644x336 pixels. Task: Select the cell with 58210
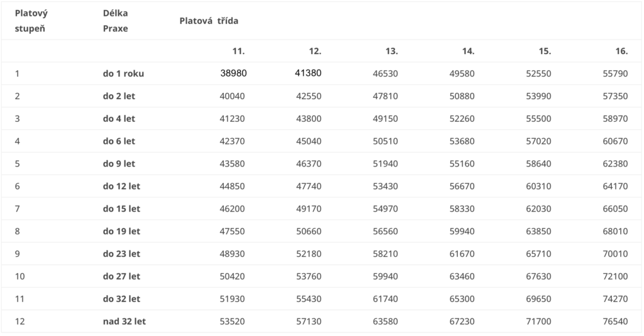(x=385, y=254)
